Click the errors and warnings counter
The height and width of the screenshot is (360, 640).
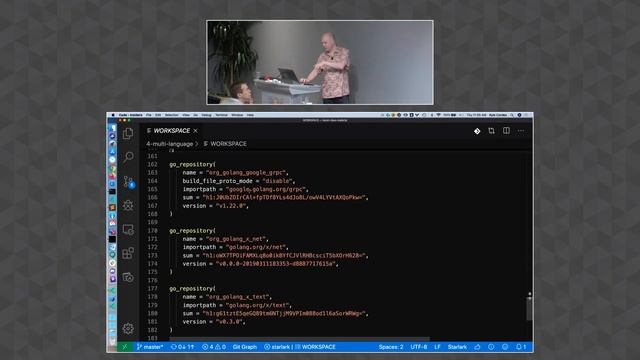214,347
